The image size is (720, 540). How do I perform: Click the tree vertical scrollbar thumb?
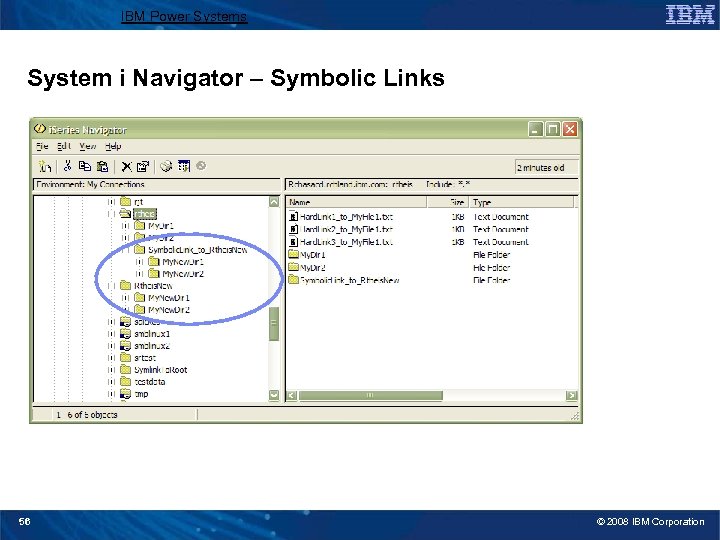(x=274, y=324)
